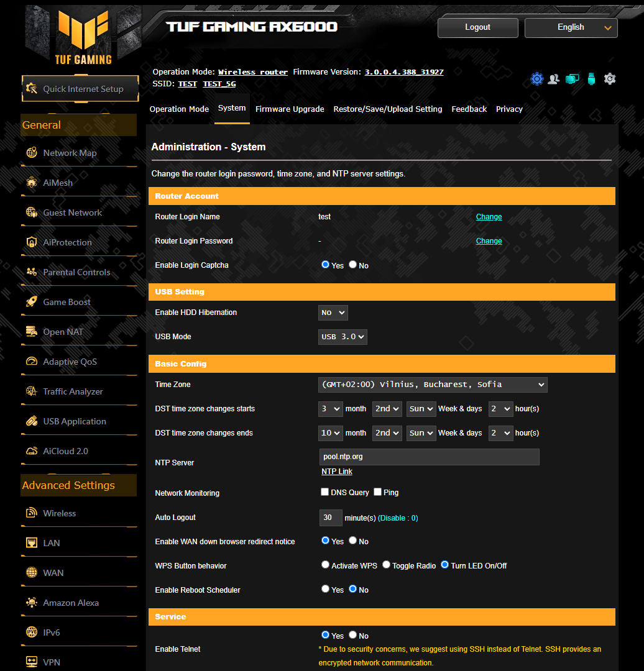Open IPv6 settings icon
The image size is (644, 671).
(32, 632)
